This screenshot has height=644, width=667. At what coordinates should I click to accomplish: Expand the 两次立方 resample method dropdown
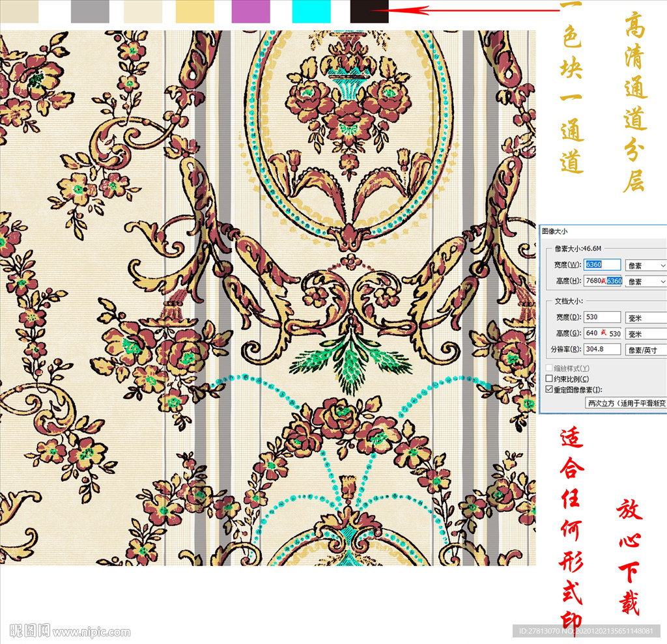[625, 403]
